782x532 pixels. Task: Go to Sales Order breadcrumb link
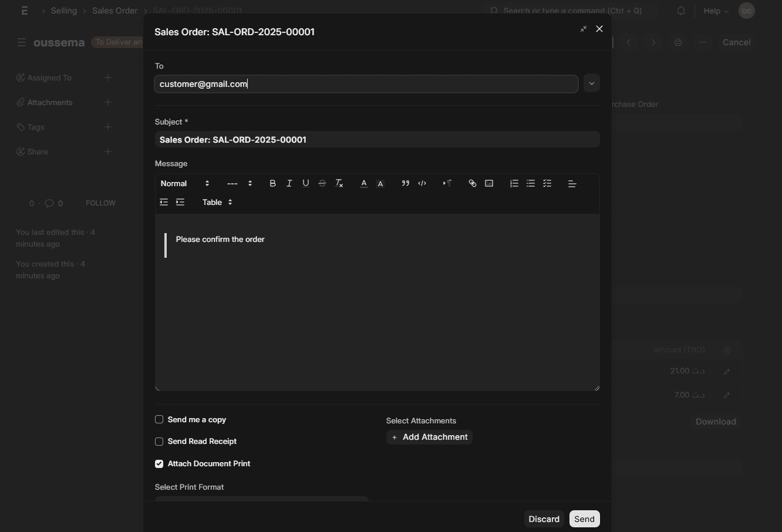pos(115,11)
